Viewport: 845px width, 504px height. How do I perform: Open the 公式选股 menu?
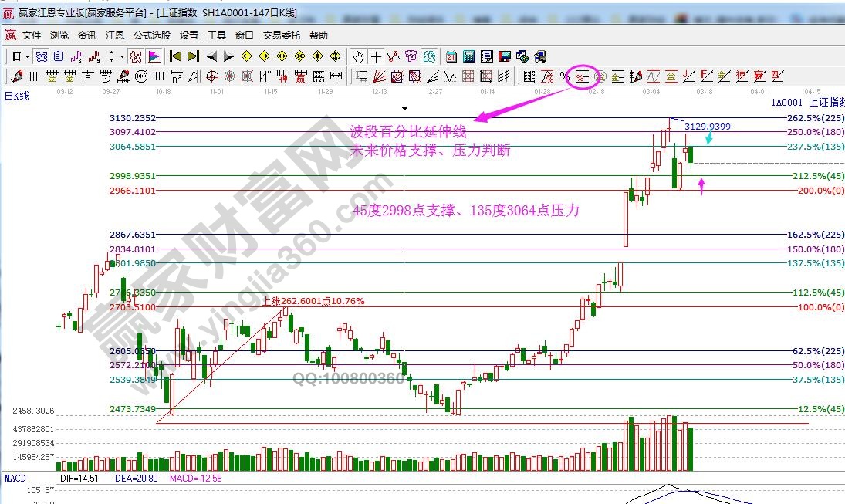point(152,36)
